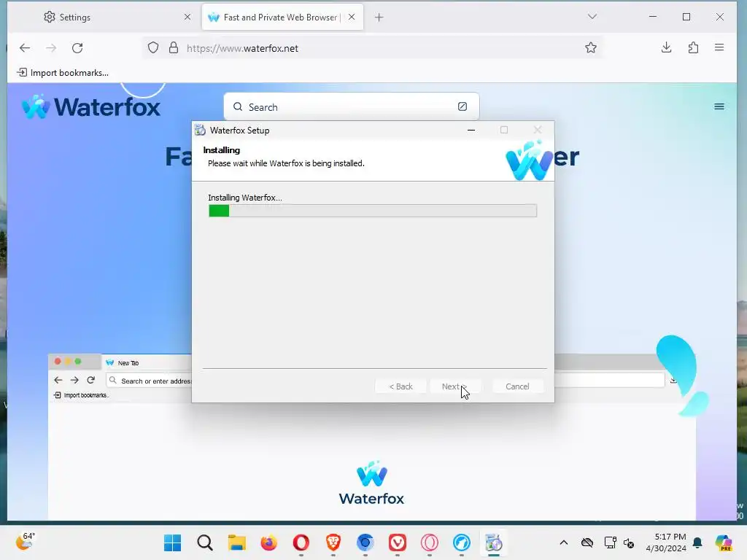Open the notification bell in the taskbar
The height and width of the screenshot is (560, 747).
697,542
